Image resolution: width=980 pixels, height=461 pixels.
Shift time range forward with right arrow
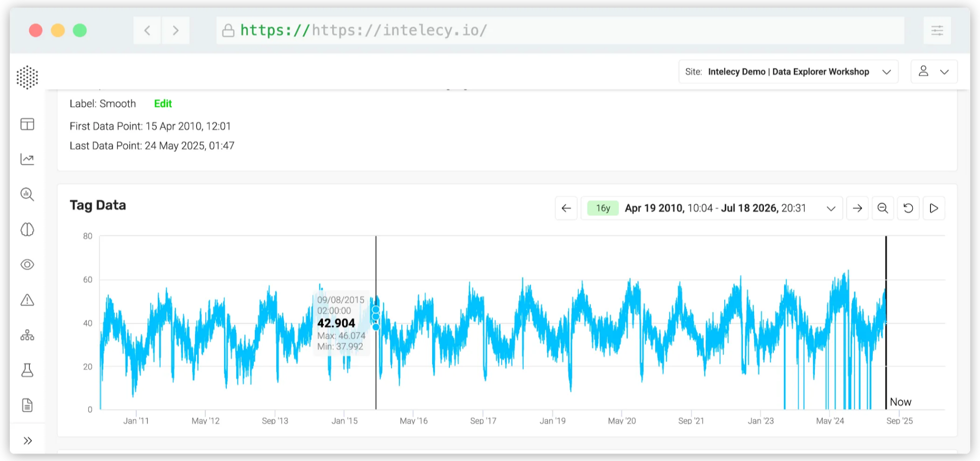pos(857,208)
